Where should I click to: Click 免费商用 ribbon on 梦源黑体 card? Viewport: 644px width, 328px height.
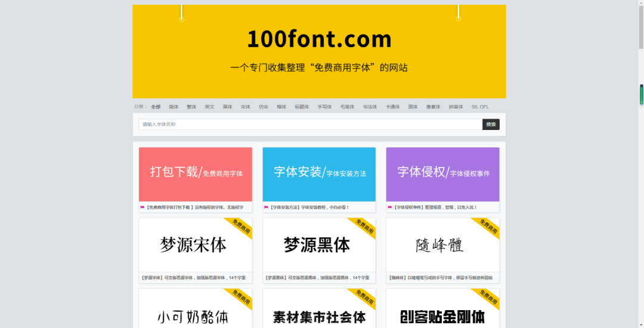[364, 227]
